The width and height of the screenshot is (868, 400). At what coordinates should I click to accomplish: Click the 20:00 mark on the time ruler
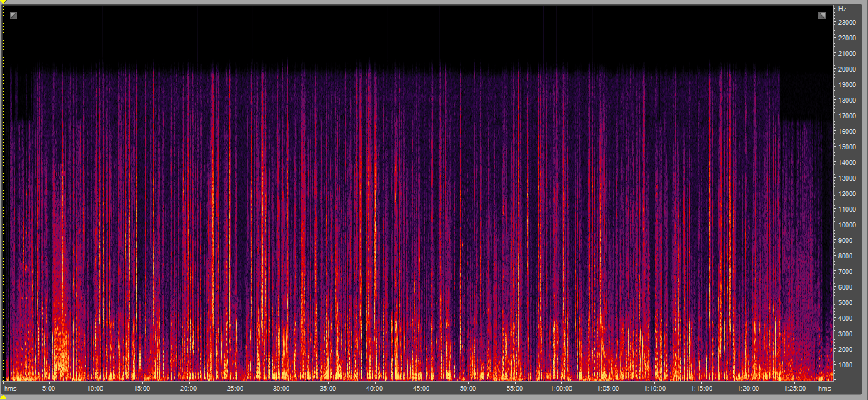click(x=188, y=389)
